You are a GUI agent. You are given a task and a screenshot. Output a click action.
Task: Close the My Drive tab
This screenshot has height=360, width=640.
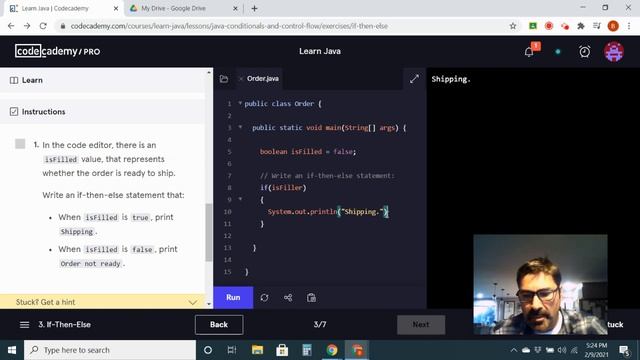[235, 8]
